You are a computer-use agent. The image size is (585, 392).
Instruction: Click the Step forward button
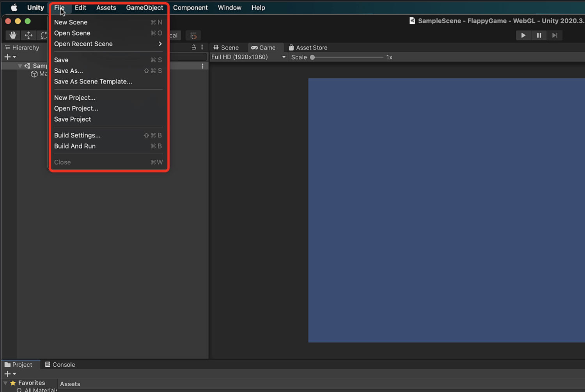click(x=555, y=35)
